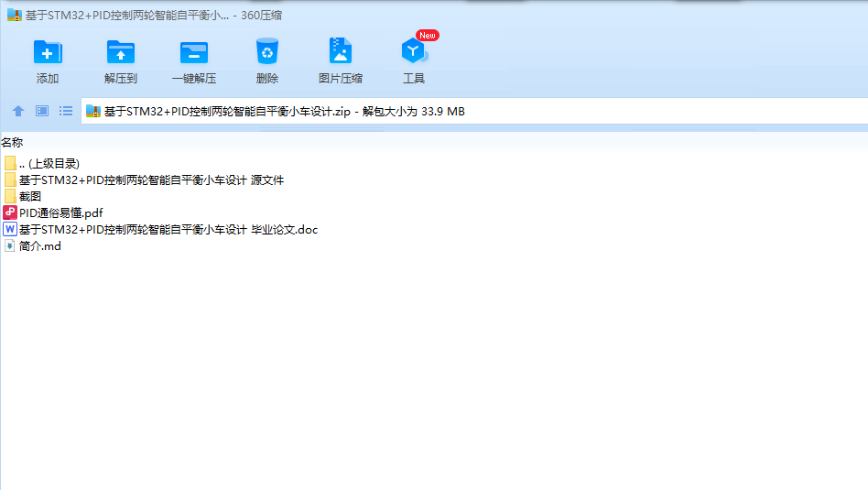This screenshot has height=490, width=868.
Task: Go up one directory with arrow icon
Action: 18,112
